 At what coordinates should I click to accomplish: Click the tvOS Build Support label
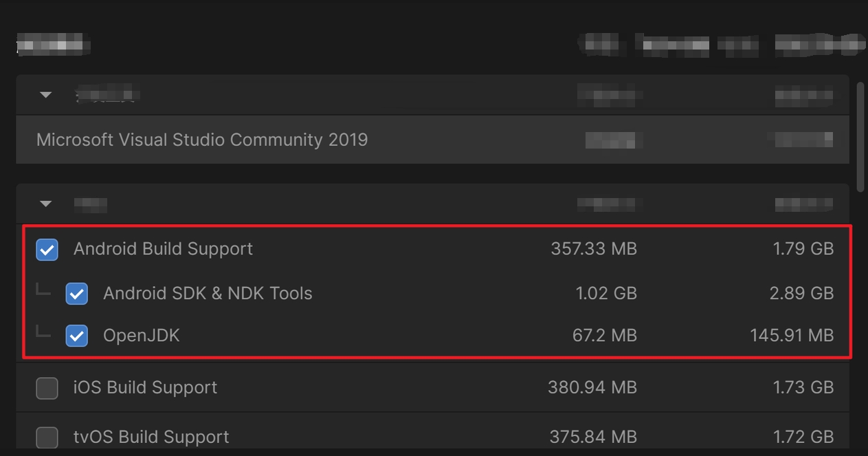[x=151, y=437]
